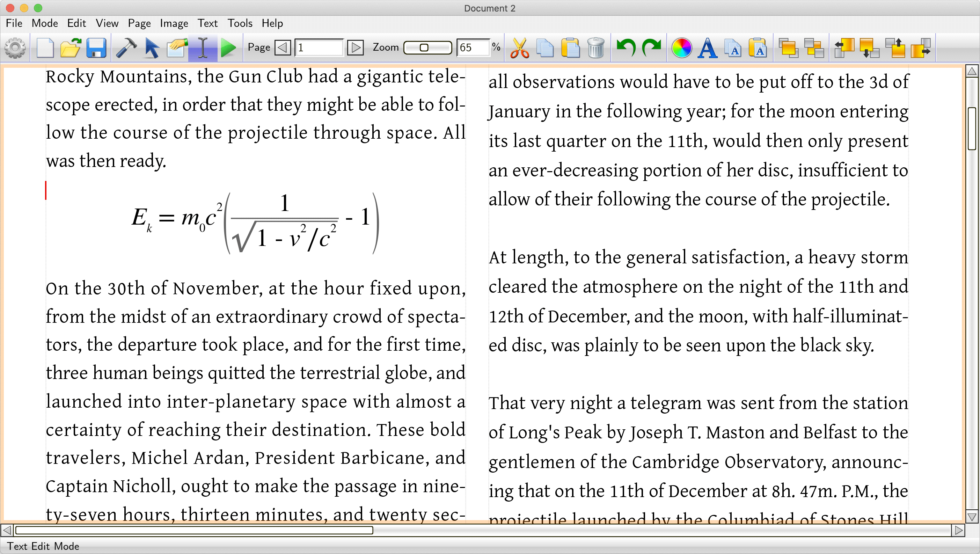Image resolution: width=980 pixels, height=554 pixels.
Task: Open the Edit menu
Action: pyautogui.click(x=76, y=23)
